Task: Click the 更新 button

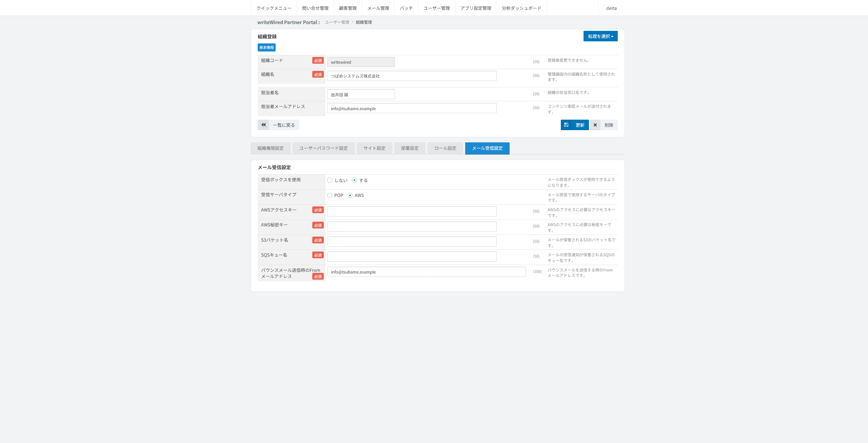Action: pyautogui.click(x=575, y=125)
